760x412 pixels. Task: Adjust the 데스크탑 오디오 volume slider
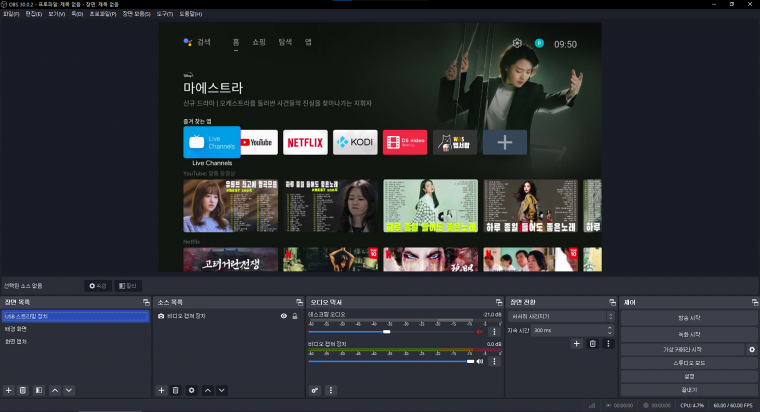coord(386,332)
